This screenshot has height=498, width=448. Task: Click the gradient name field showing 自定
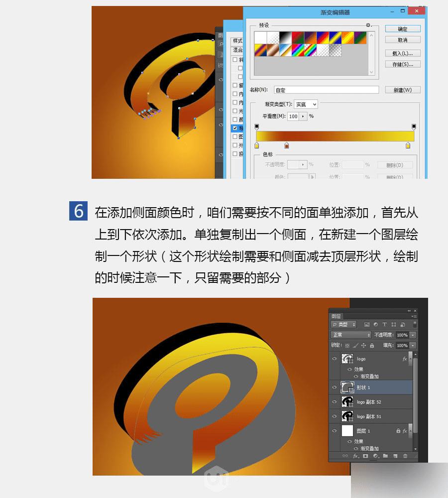(x=325, y=90)
